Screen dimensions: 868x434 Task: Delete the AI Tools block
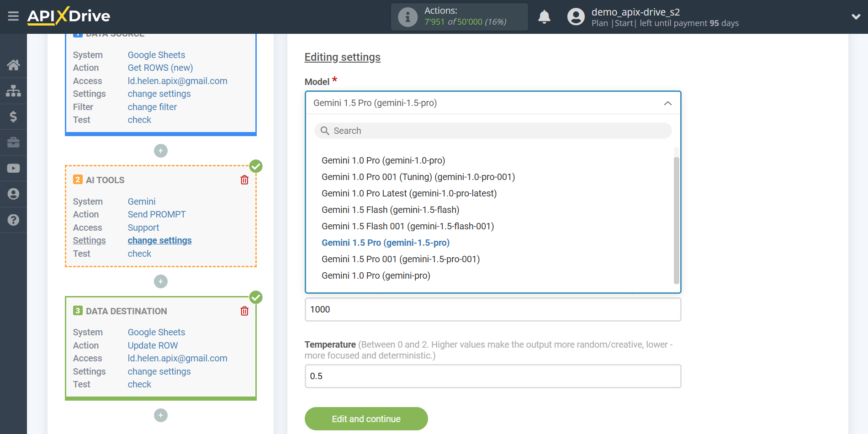(x=244, y=180)
